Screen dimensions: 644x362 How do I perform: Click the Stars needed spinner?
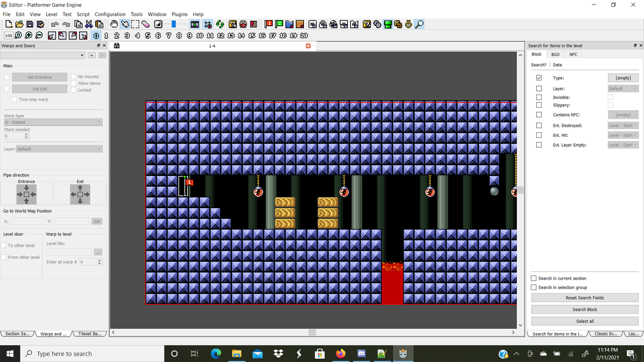coord(17,136)
